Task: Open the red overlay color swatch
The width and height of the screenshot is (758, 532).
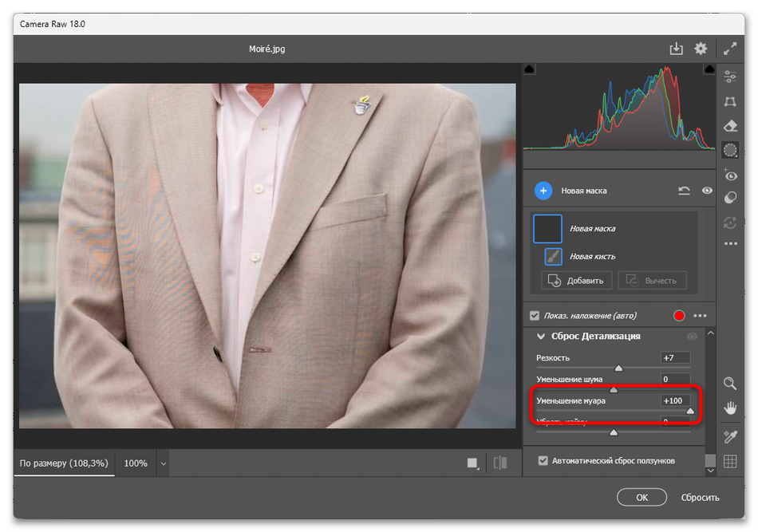Action: pos(679,316)
